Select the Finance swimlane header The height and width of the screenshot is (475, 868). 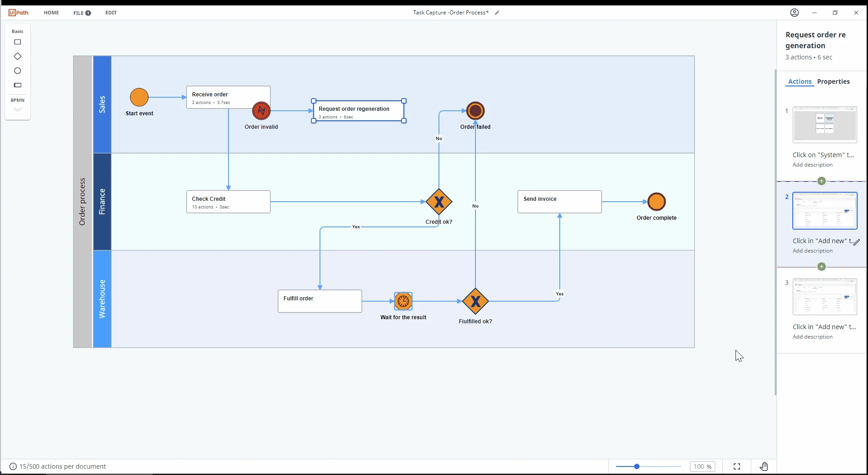tap(102, 202)
